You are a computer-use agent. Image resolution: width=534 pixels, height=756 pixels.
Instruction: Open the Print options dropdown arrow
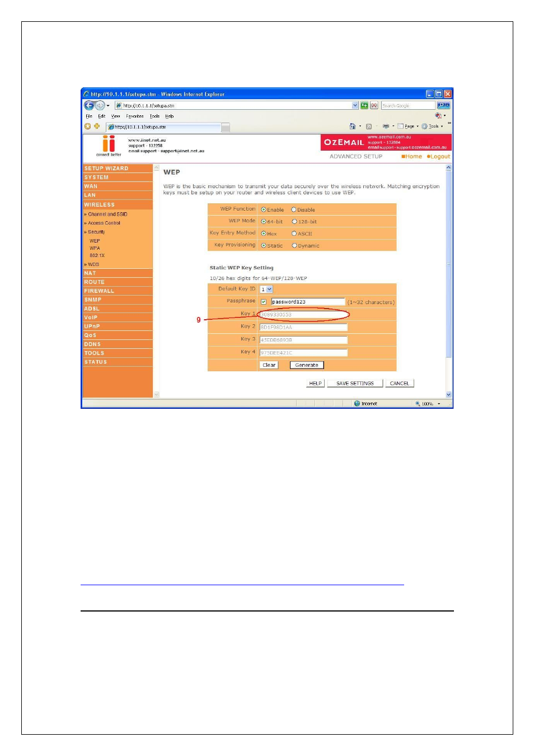pos(393,127)
